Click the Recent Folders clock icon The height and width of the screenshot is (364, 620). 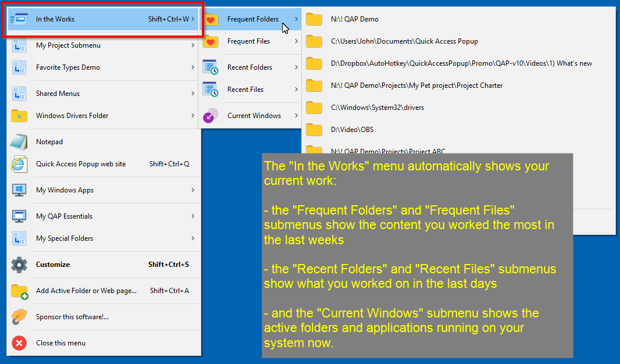(x=211, y=67)
